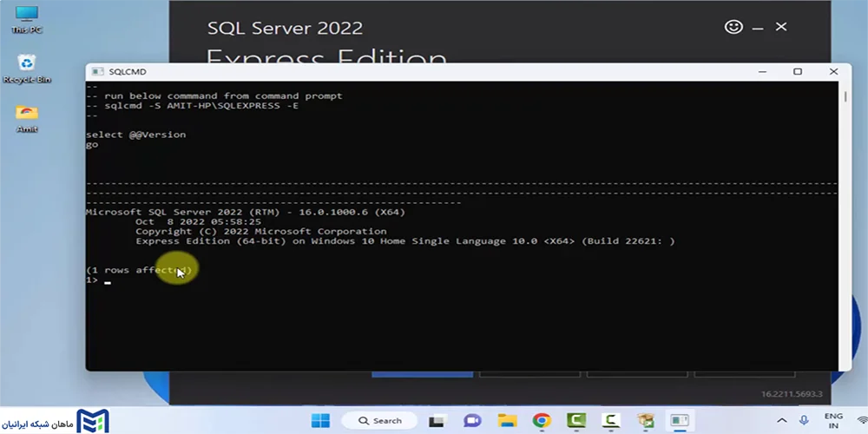Click installer version number 16.2211.5693.3

792,394
